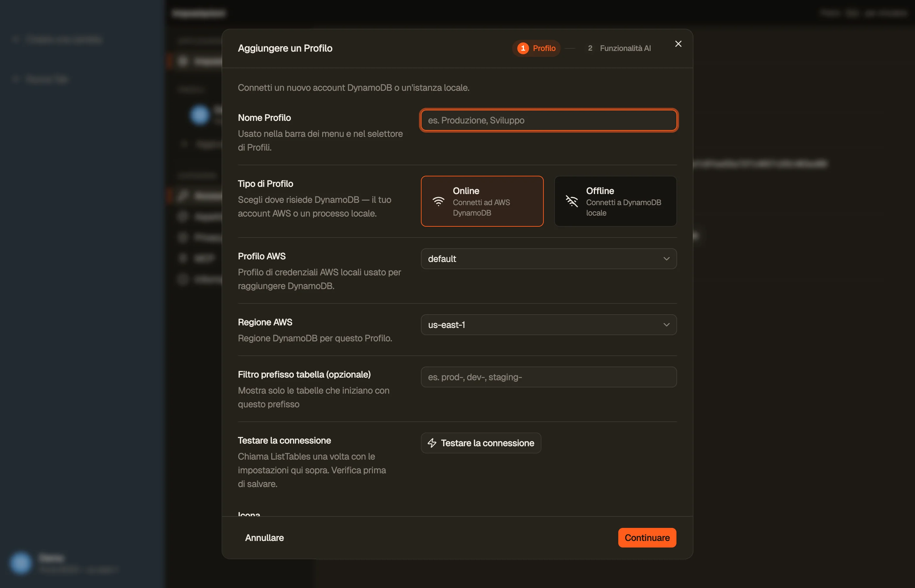Screen dimensions: 915x588
Task: Select the Online profile type
Action: tap(482, 201)
